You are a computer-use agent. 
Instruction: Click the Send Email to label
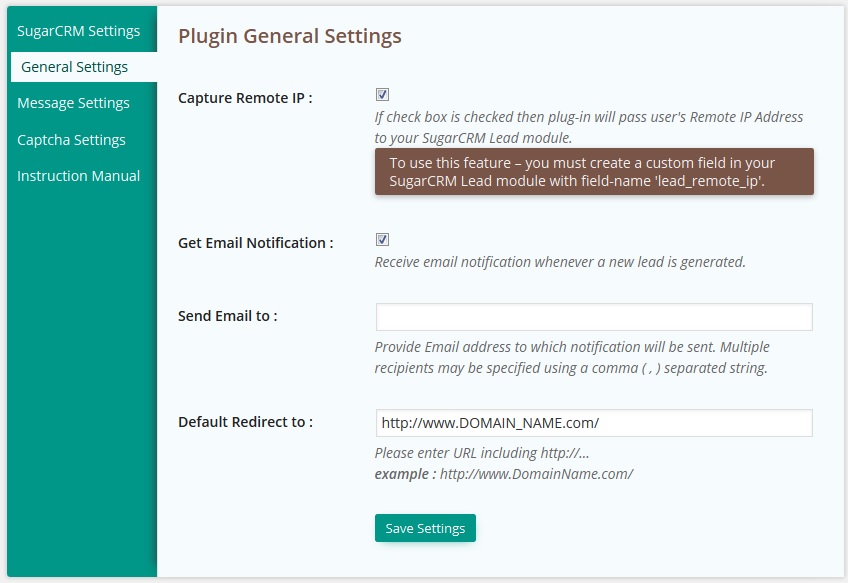click(228, 316)
